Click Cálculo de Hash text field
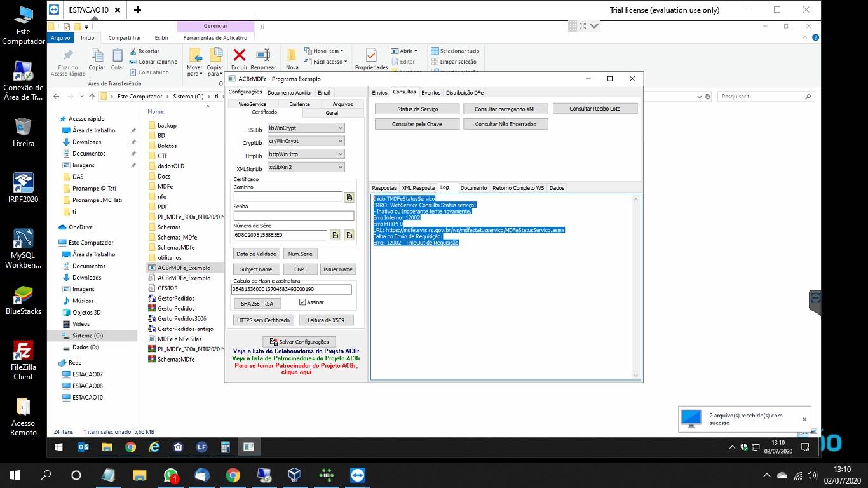The height and width of the screenshot is (488, 868). 291,289
